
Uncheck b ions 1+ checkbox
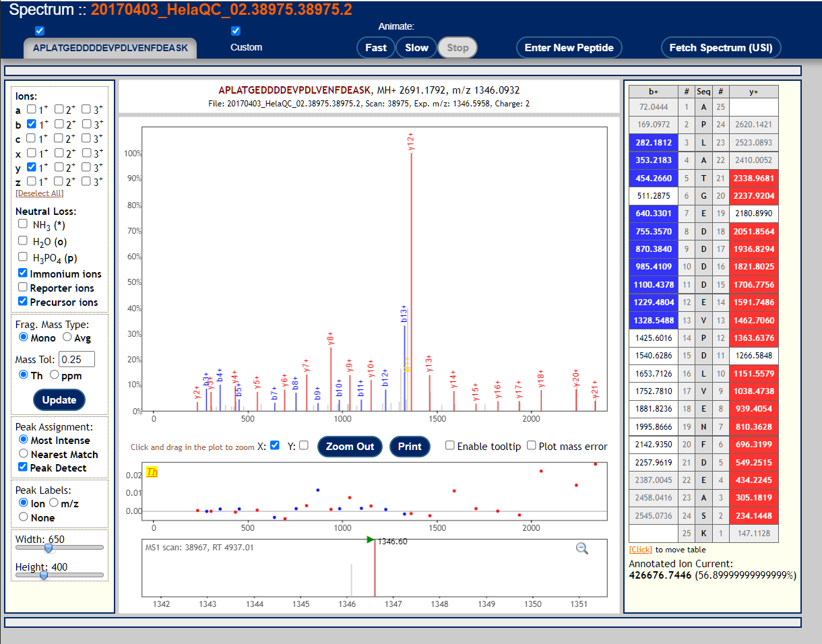click(32, 124)
